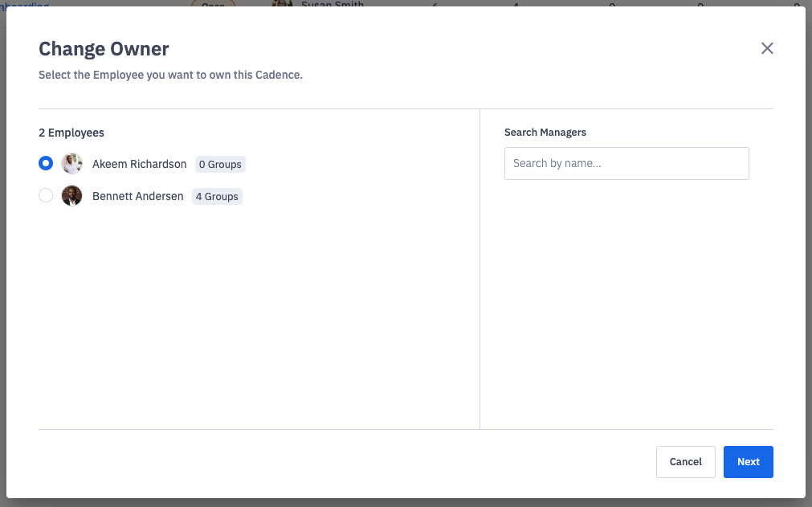Click the '0 Groups' badge next to Akeem Richardson
This screenshot has height=507, width=812.
click(220, 164)
